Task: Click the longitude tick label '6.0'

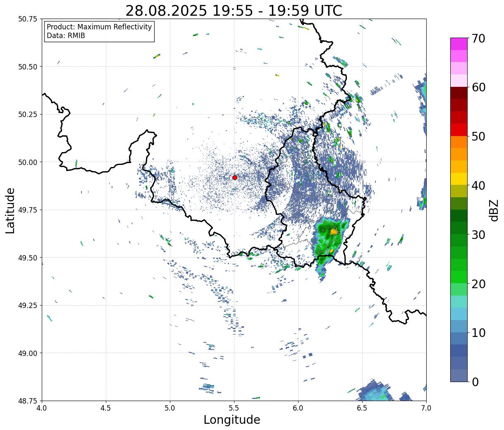Action: [x=298, y=408]
